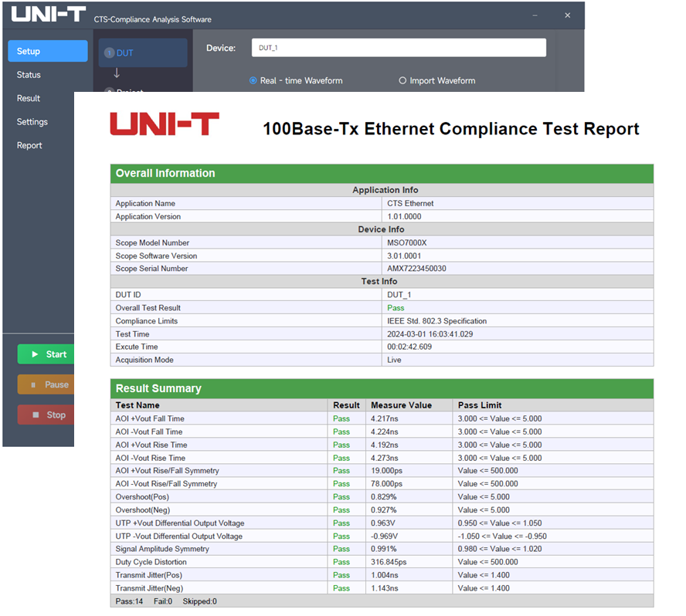
Task: Select the DUT step in workflow
Action: pos(143,53)
